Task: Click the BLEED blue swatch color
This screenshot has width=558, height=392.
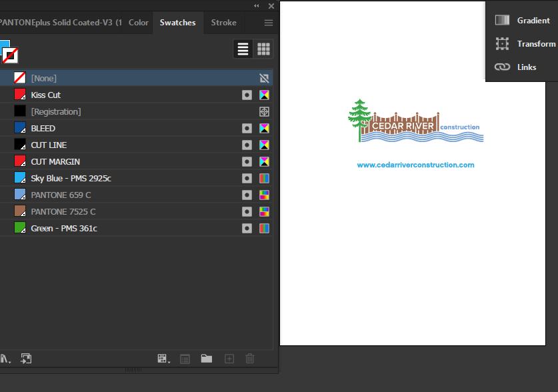Action: point(20,128)
